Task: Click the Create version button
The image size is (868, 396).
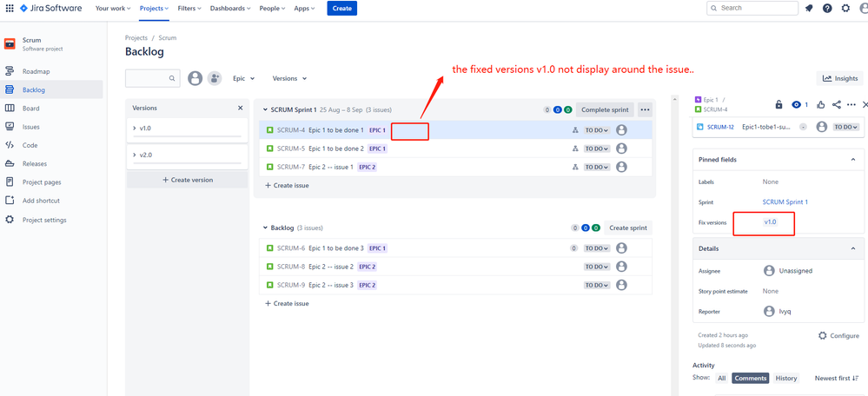Action: coord(187,180)
